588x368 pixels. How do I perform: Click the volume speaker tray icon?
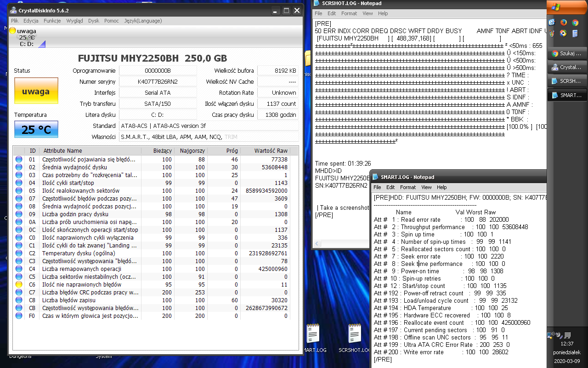(x=558, y=335)
